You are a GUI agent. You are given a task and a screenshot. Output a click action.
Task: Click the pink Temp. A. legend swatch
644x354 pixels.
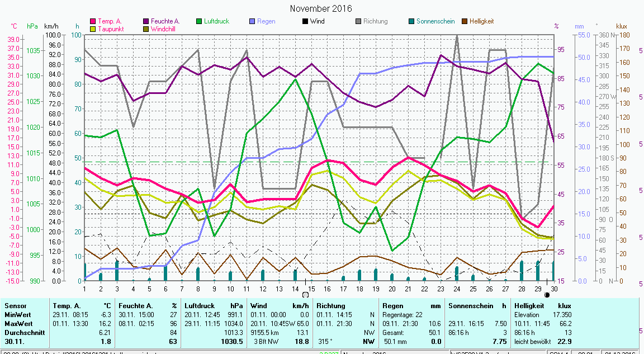point(93,21)
